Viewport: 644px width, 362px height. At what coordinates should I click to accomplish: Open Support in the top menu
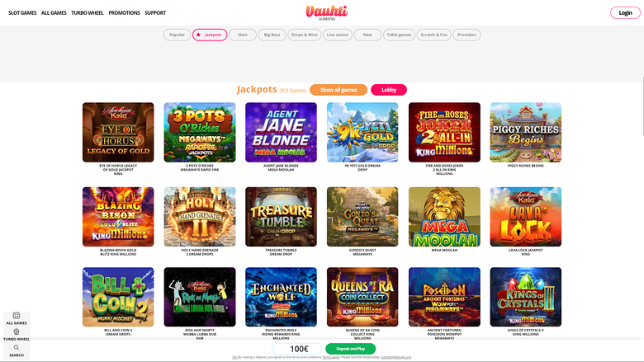pos(155,12)
